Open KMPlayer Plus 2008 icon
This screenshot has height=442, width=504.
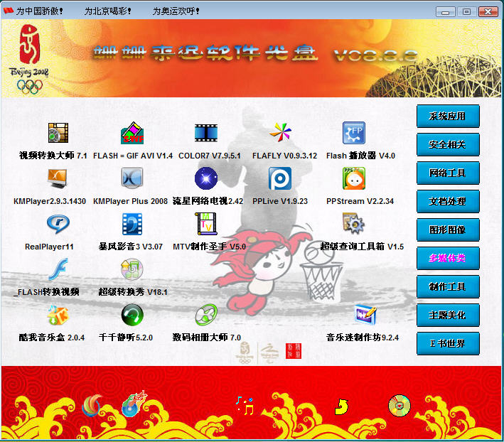[x=132, y=178]
